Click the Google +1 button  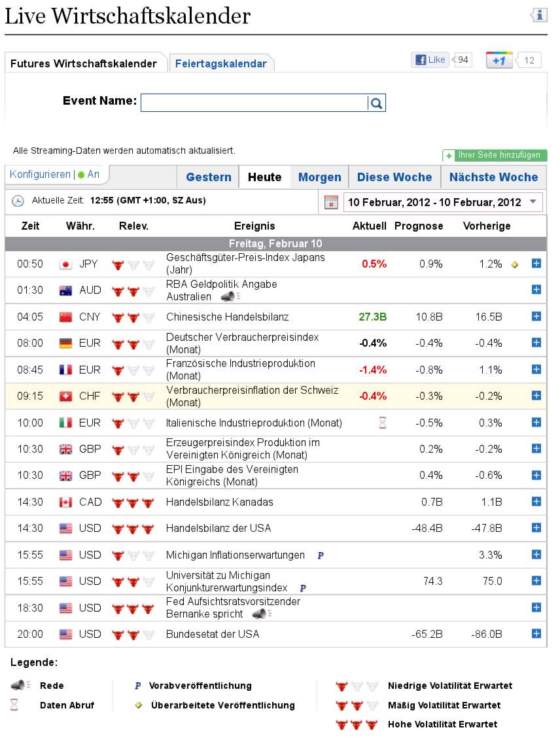tap(499, 61)
